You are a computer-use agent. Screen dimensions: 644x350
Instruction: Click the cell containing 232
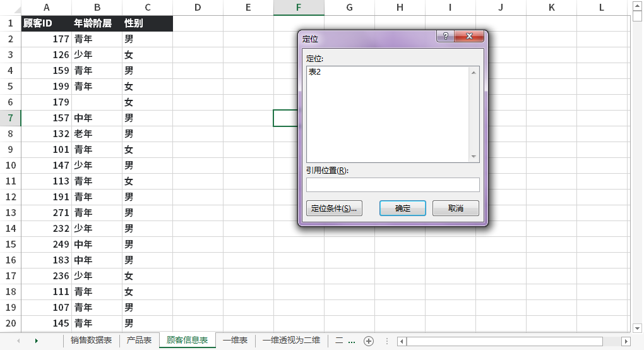[47, 229]
